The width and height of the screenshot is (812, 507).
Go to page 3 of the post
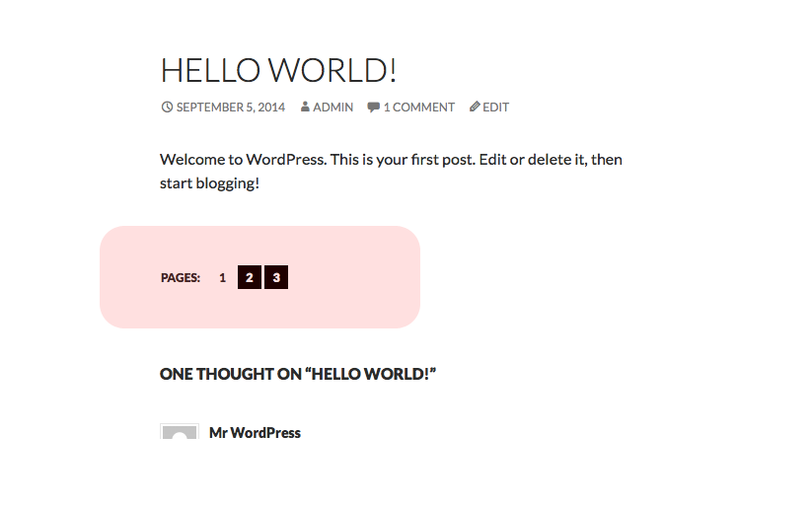[276, 277]
